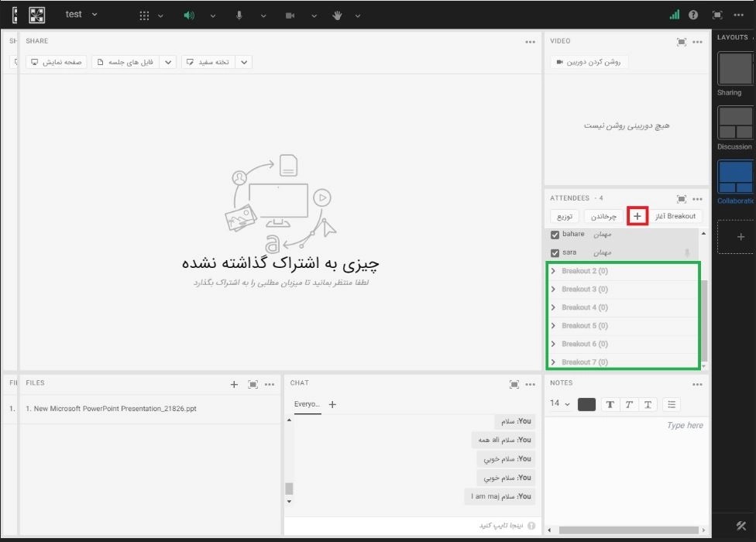Toggle the bahare attendee checkbox

click(x=555, y=235)
